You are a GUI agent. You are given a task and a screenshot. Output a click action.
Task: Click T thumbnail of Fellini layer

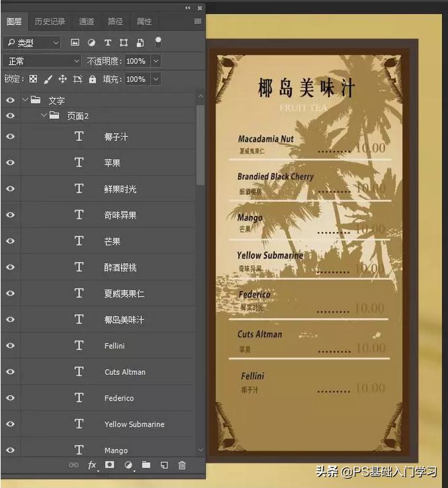pyautogui.click(x=79, y=345)
